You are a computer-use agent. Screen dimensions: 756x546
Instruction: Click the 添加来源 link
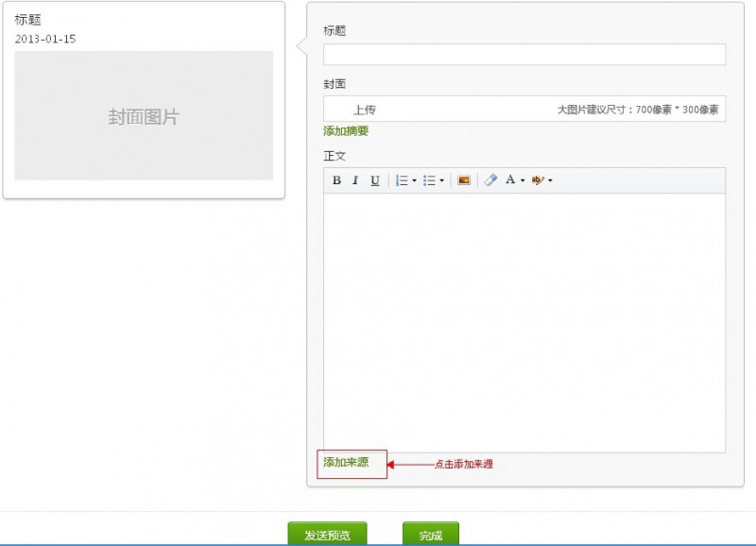[x=346, y=463]
